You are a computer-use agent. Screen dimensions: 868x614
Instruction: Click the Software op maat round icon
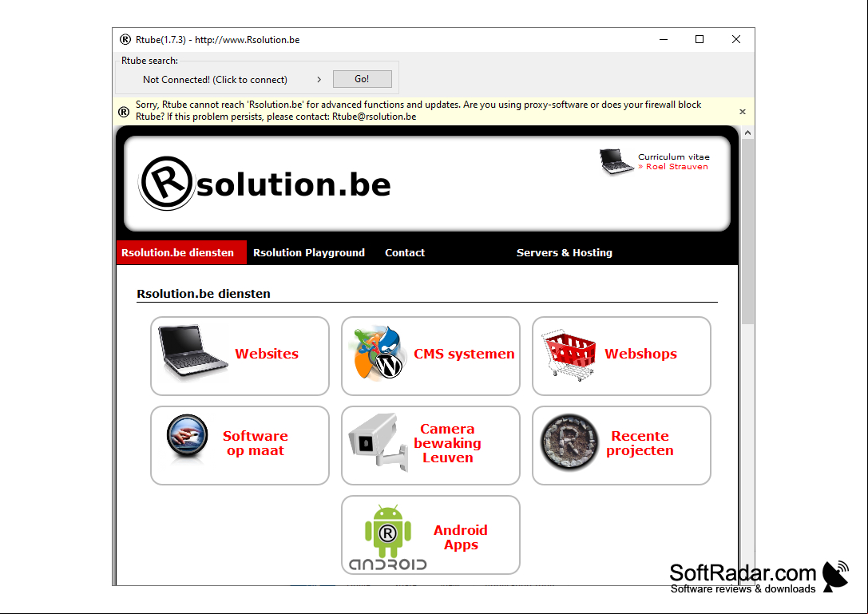[187, 438]
